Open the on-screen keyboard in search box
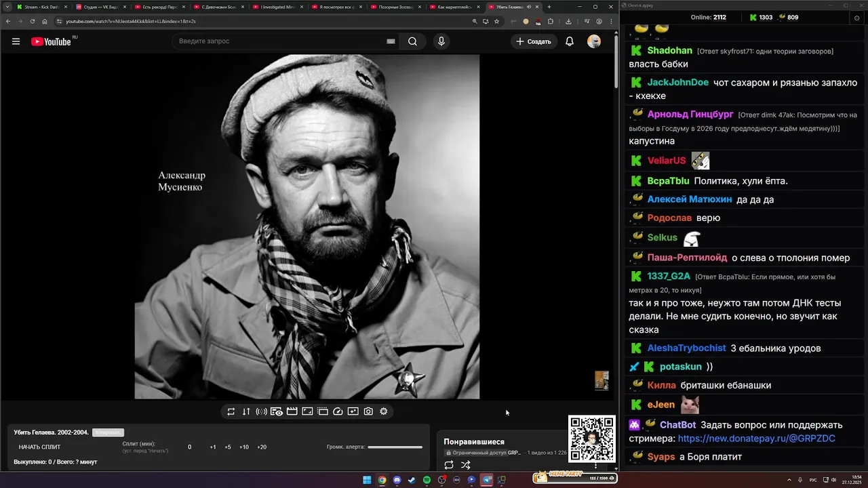The height and width of the screenshot is (488, 868). tap(391, 41)
